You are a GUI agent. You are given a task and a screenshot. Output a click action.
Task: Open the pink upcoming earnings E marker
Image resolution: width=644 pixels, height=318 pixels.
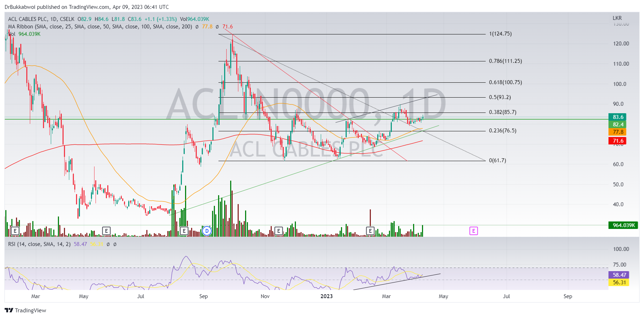[x=473, y=231]
